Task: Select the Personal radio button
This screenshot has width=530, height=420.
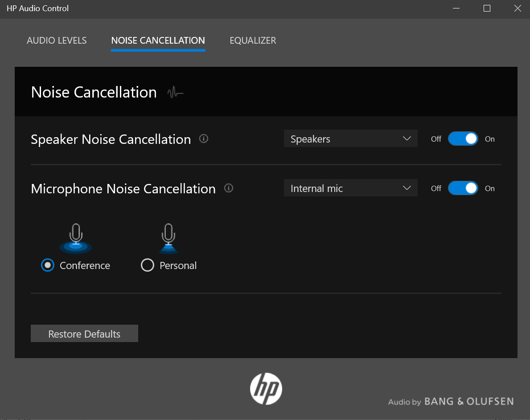Action: (x=148, y=265)
